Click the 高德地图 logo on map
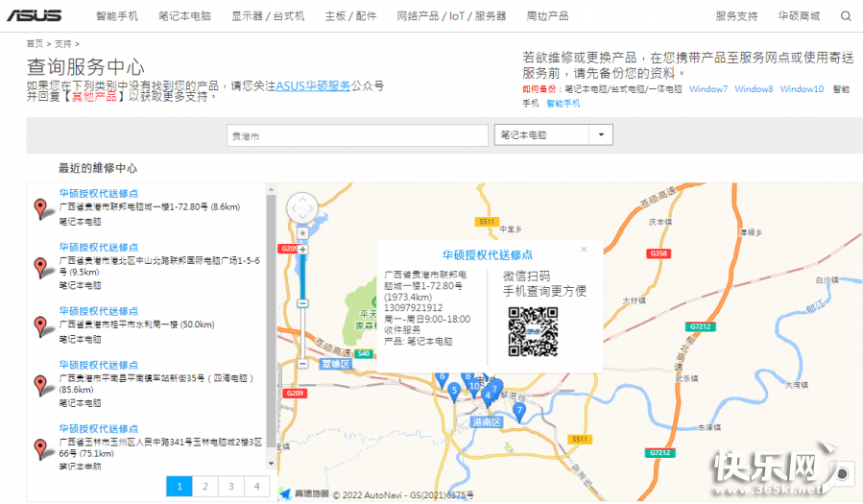 304,493
